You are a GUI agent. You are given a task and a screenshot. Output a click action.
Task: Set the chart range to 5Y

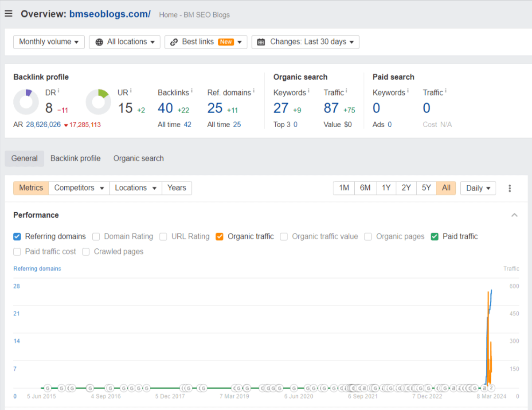(426, 188)
